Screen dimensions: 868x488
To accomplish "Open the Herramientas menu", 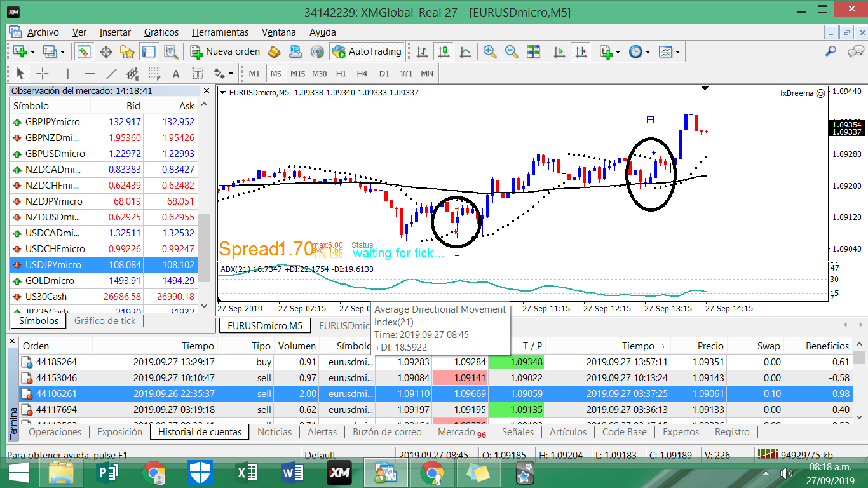I will [x=220, y=32].
